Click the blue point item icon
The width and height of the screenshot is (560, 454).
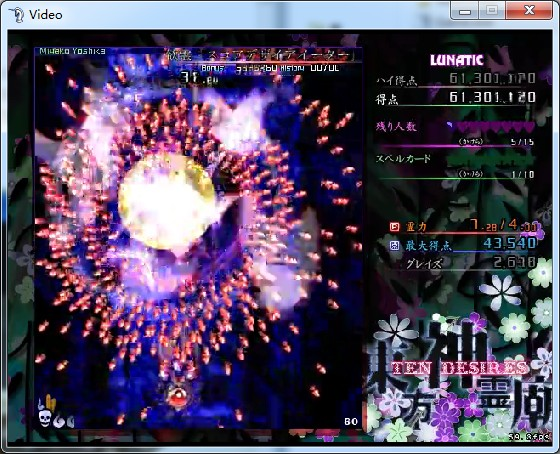click(394, 245)
